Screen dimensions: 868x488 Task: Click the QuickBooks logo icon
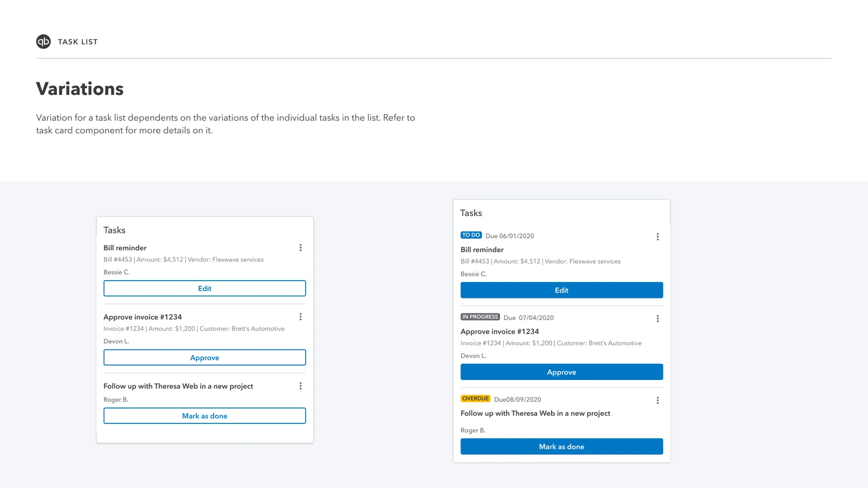tap(43, 41)
